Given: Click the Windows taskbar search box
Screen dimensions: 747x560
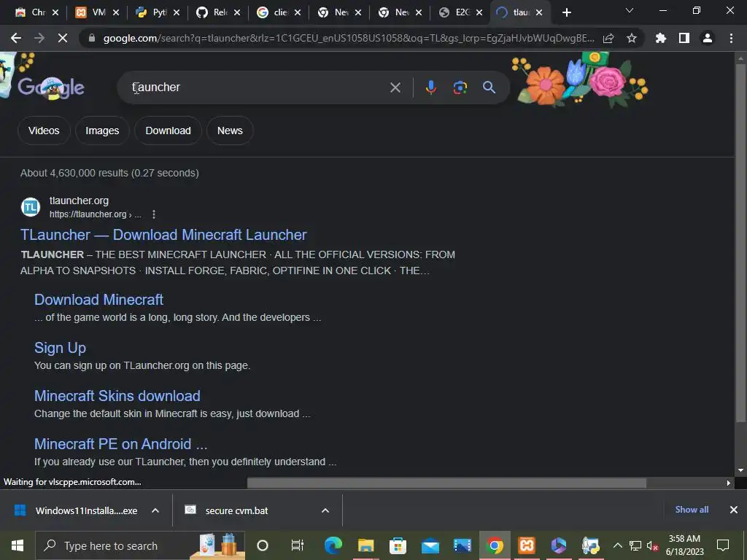Looking at the screenshot, I should [x=141, y=545].
